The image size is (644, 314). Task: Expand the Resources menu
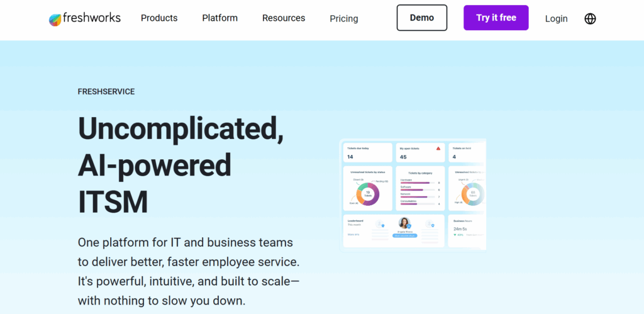point(283,18)
